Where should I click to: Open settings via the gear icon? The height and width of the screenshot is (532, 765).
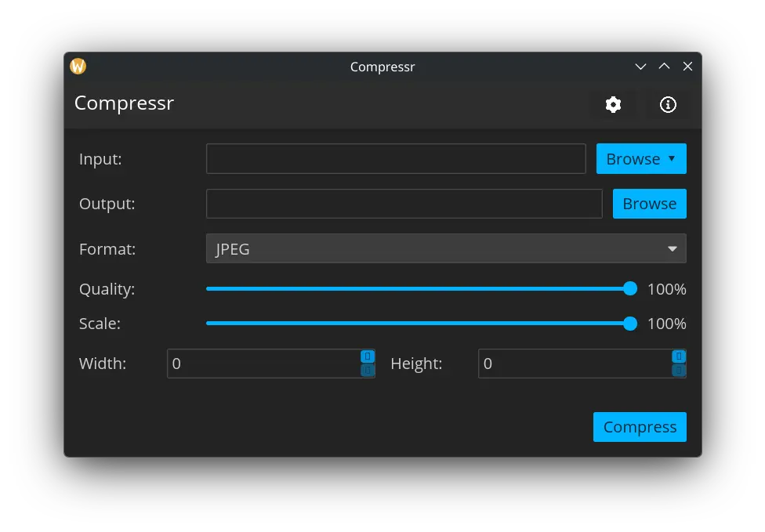[x=613, y=104]
